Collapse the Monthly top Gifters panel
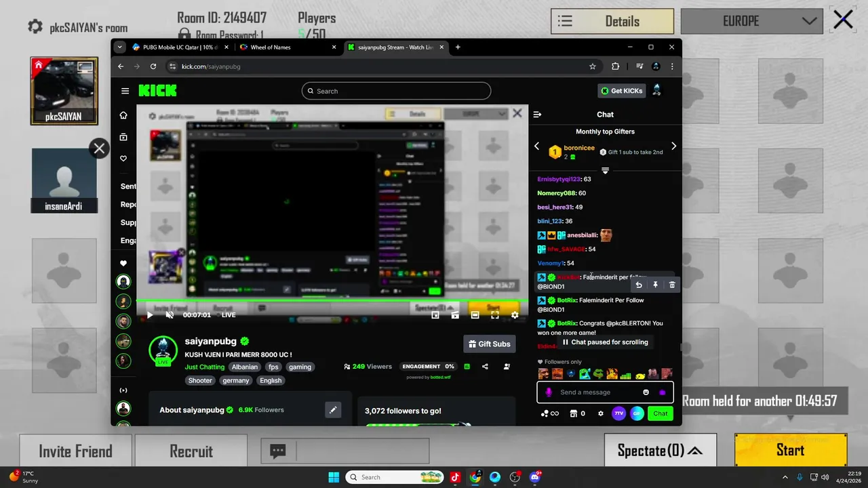Screen dimensions: 868x488 605,170
